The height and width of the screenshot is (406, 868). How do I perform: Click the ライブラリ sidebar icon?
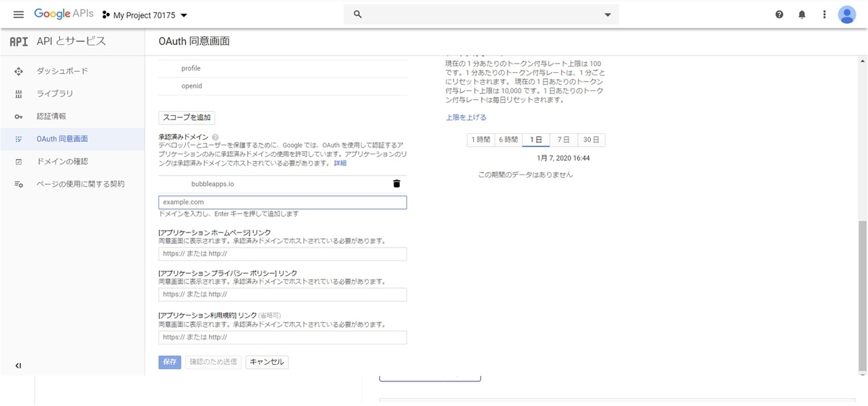19,94
